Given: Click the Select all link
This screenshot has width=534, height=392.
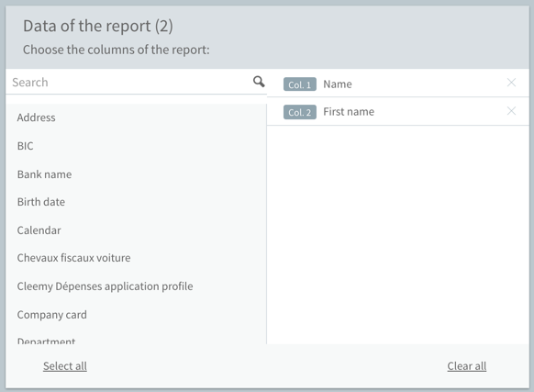Looking at the screenshot, I should coord(65,366).
